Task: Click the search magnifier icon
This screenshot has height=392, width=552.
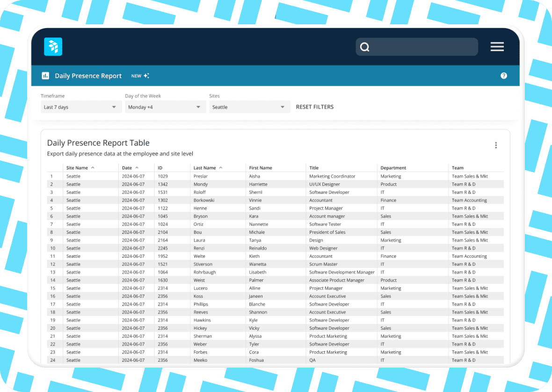Action: coord(364,47)
